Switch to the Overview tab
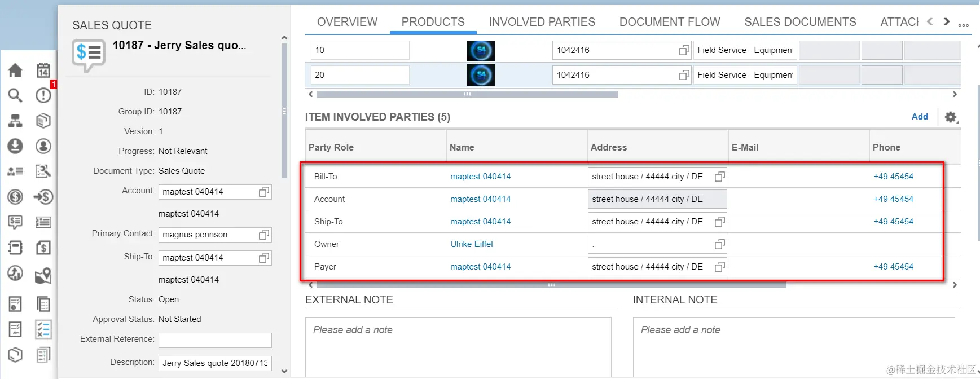980x379 pixels. coord(347,22)
